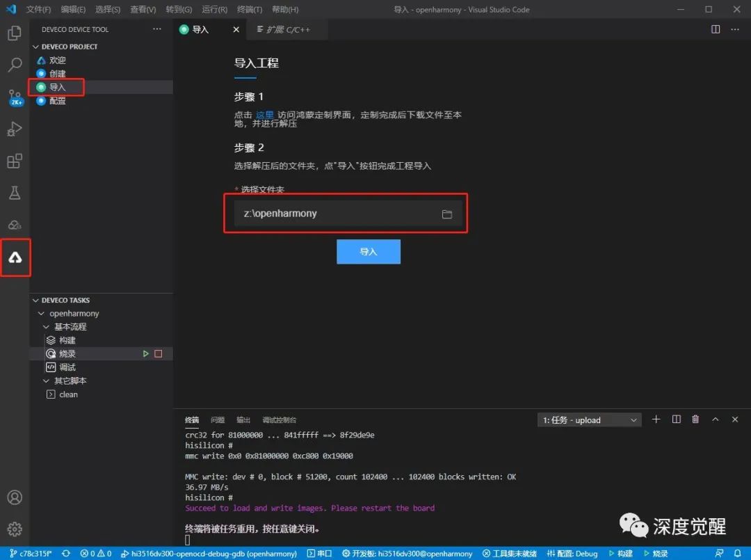Select 导入 in DevEco project list
This screenshot has height=560, width=751.
point(58,87)
